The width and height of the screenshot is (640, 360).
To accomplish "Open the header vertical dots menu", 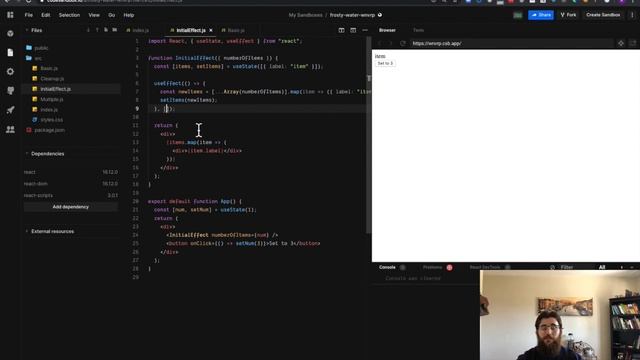I will (x=632, y=15).
